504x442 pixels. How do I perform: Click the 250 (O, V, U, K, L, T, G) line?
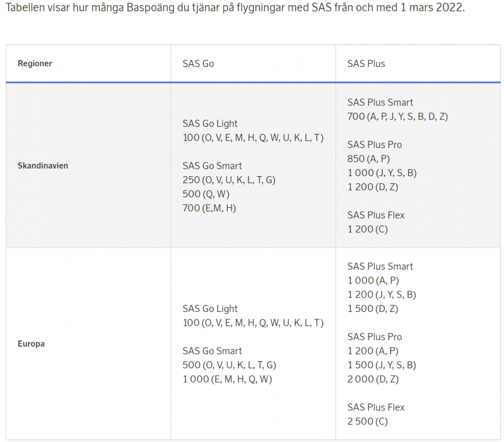(229, 180)
